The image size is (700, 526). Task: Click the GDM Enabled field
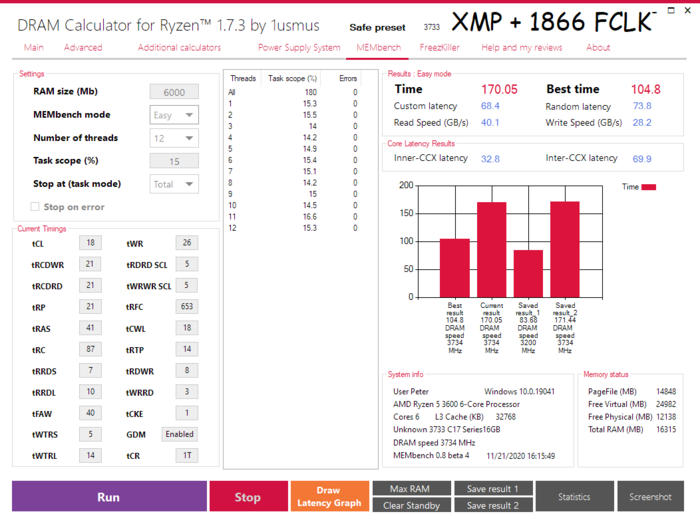pyautogui.click(x=179, y=434)
